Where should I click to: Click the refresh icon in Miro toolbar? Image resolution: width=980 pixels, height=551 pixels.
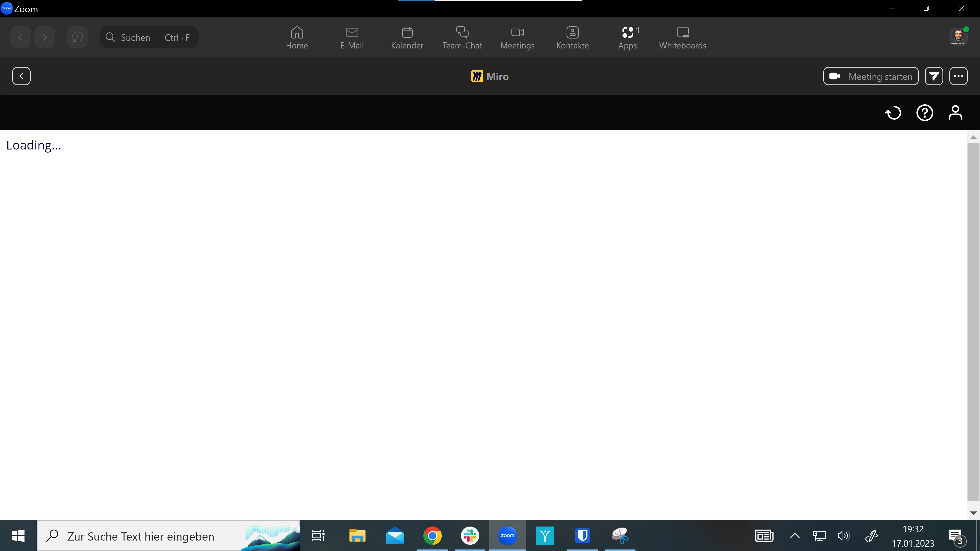[x=893, y=113]
